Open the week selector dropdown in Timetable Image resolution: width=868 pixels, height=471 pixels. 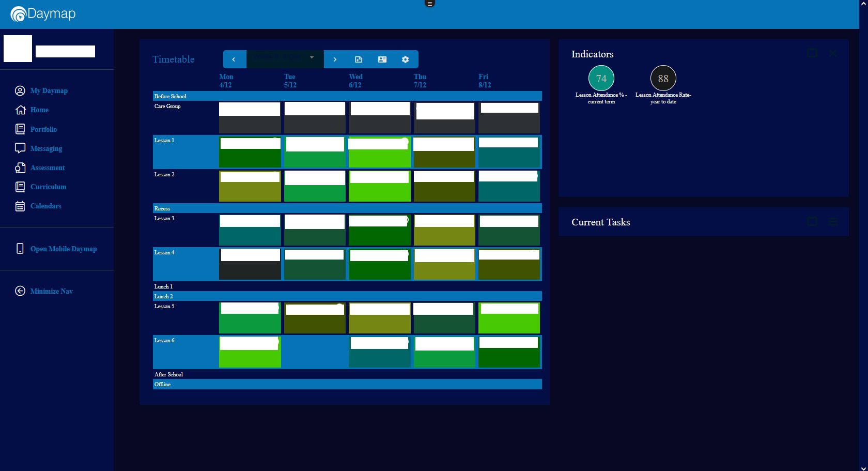(x=285, y=59)
